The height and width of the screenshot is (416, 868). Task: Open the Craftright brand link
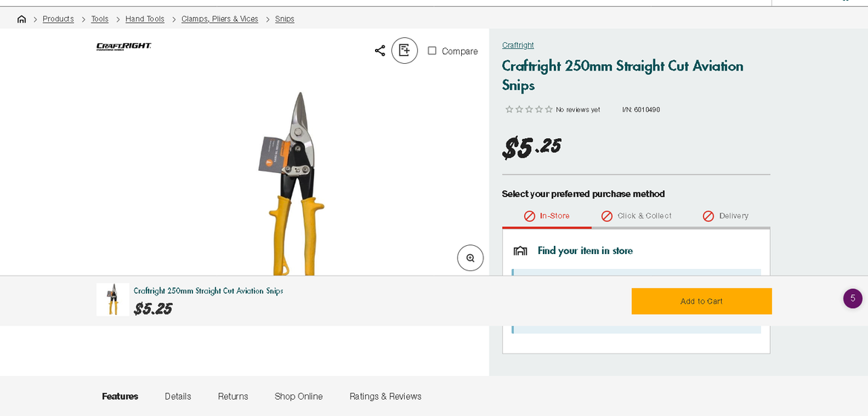click(x=518, y=45)
